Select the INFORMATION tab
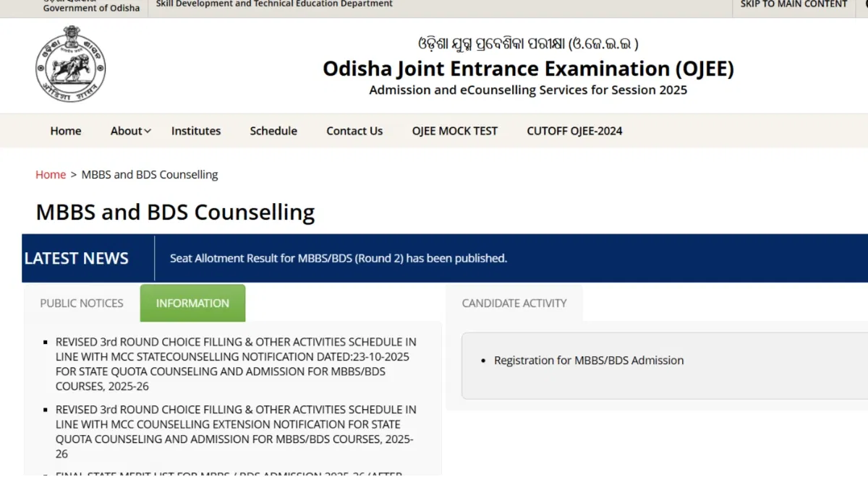868x482 pixels. [x=192, y=304]
